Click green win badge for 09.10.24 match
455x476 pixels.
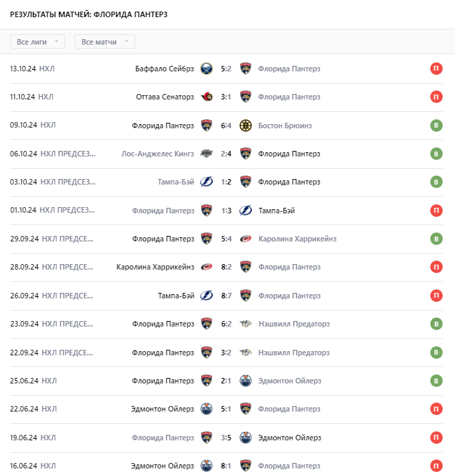coord(436,126)
